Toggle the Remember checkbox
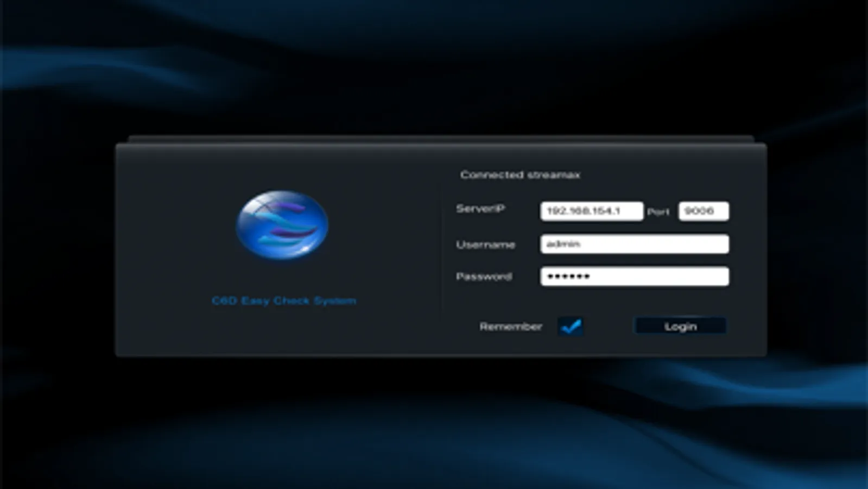Viewport: 868px width, 489px height. coord(571,326)
